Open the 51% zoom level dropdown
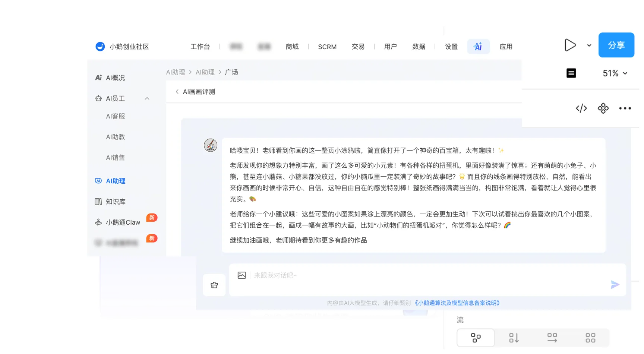Screen dimensions: 644x354 [615, 73]
